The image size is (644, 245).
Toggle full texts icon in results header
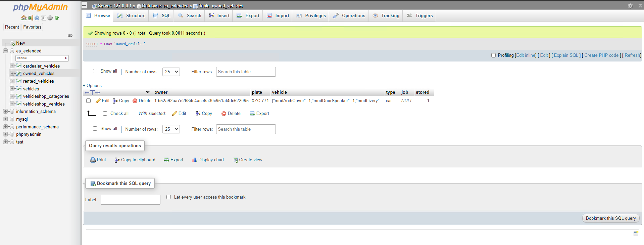click(92, 92)
